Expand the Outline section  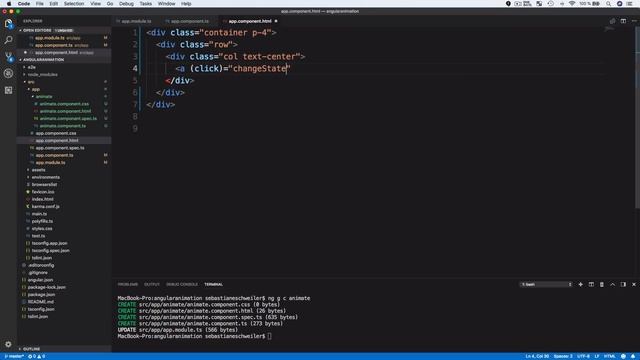coord(31,349)
